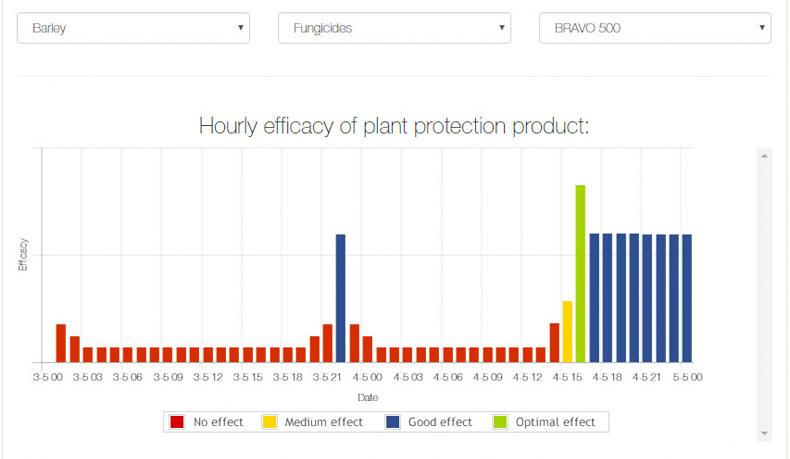Click the red No effect color swatch
790x459 pixels.
tap(178, 422)
